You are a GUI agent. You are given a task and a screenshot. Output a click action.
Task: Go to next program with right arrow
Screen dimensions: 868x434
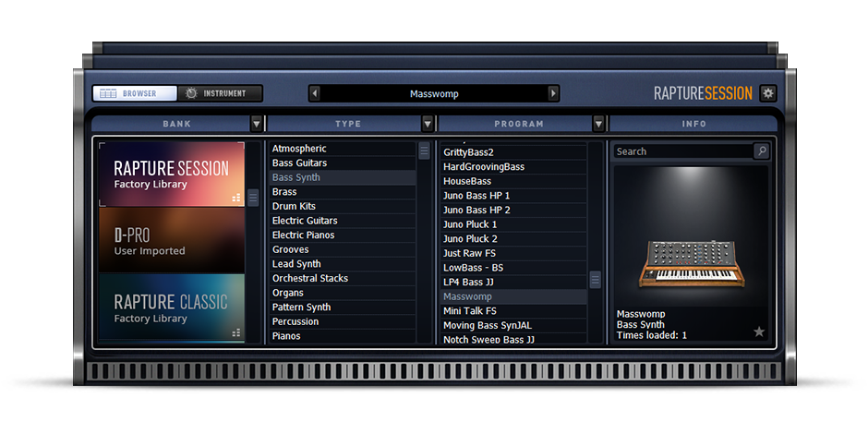553,93
